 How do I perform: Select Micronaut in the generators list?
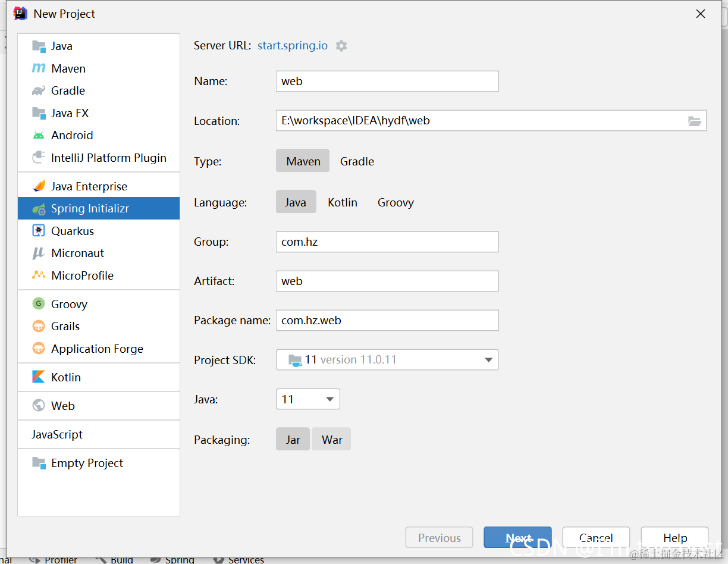(x=99, y=253)
